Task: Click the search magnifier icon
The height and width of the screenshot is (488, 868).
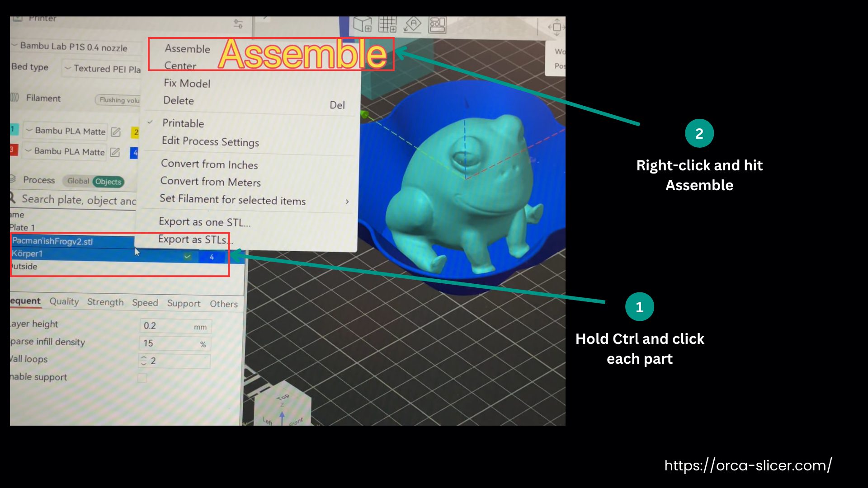Action: (x=13, y=198)
